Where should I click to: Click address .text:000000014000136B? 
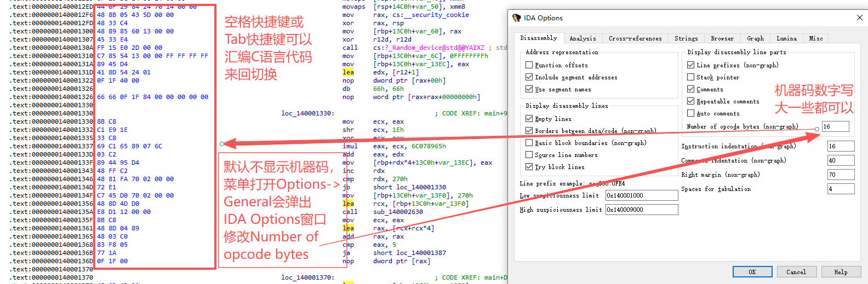(52, 253)
